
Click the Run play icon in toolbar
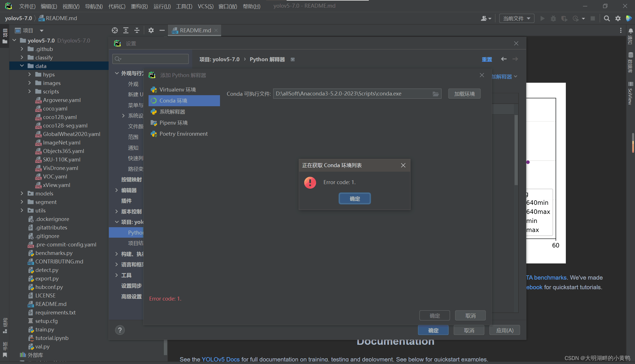(542, 18)
